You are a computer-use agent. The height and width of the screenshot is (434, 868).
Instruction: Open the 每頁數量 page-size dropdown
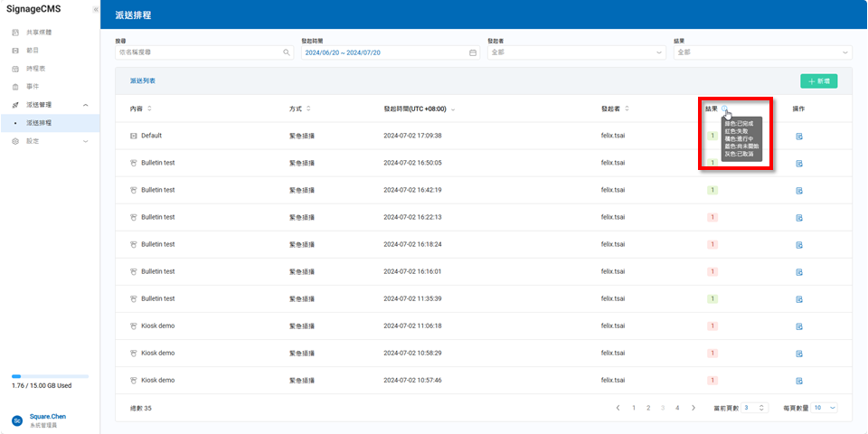(x=825, y=408)
